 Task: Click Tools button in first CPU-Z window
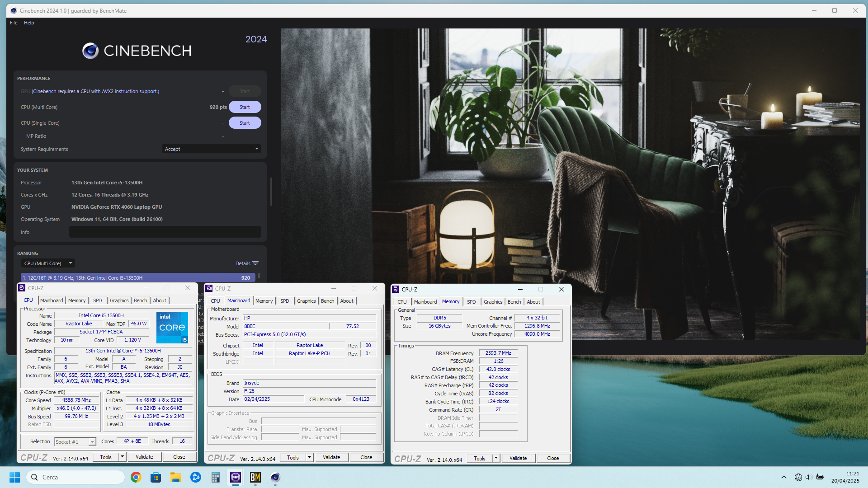(x=106, y=457)
